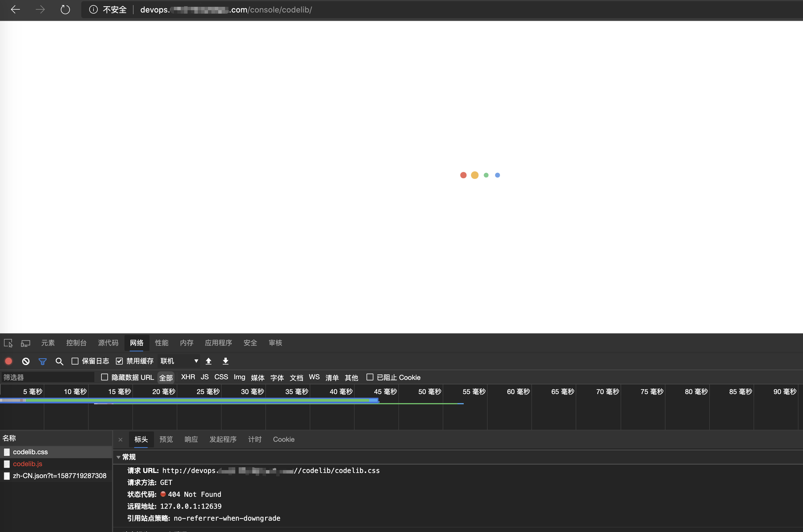Disable the 禁用缓存 checkbox
The height and width of the screenshot is (532, 803).
point(119,361)
